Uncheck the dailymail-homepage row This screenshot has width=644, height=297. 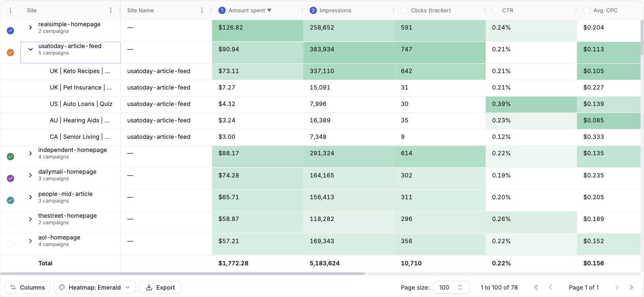[x=11, y=178]
